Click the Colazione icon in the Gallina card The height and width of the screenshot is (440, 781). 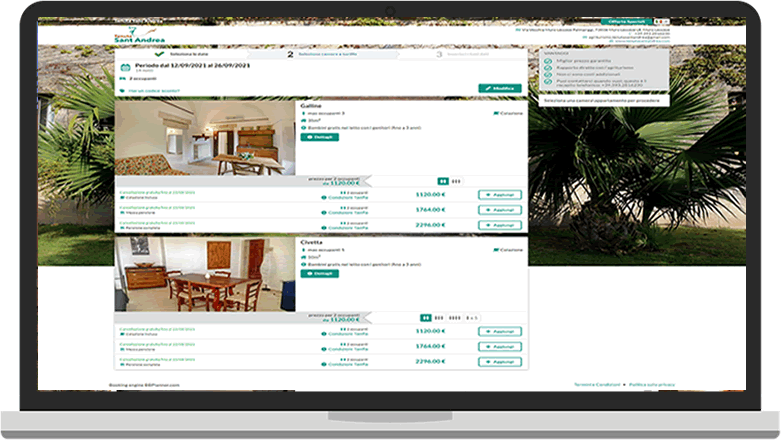495,114
